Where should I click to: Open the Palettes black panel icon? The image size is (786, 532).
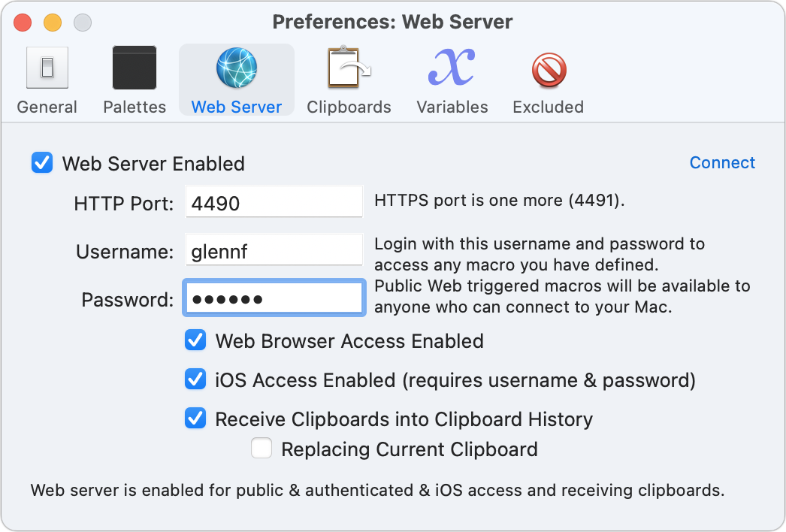(x=135, y=68)
